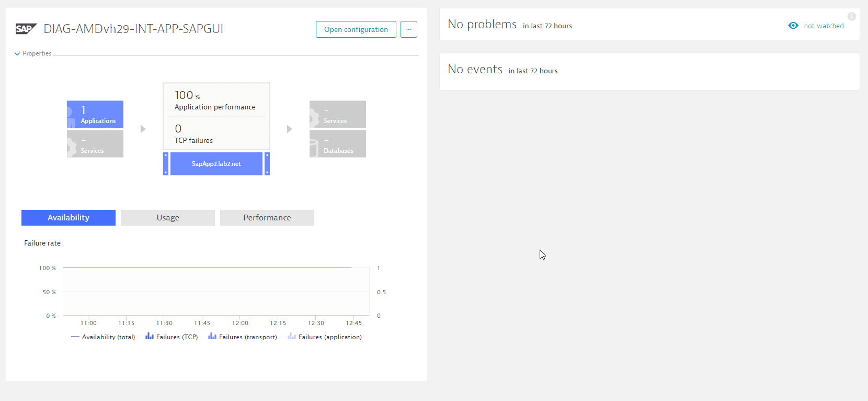This screenshot has height=401, width=868.
Task: Click the arrow right of performance box
Action: (x=289, y=129)
